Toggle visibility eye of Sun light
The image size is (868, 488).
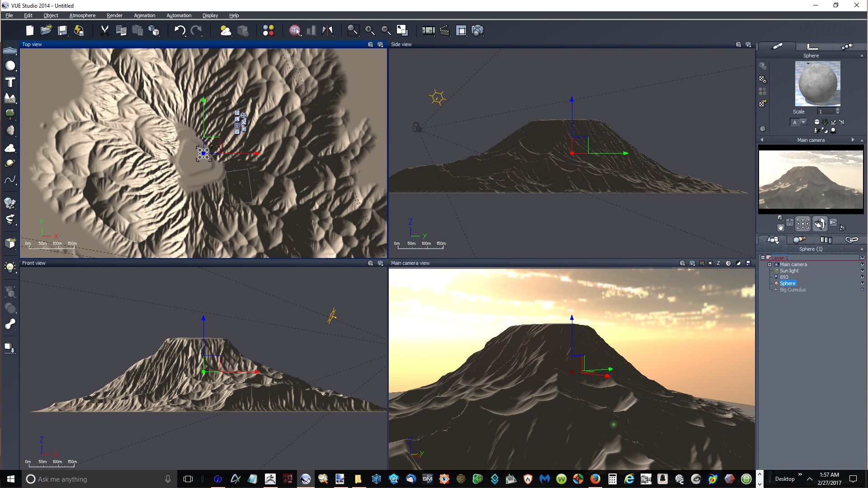862,271
